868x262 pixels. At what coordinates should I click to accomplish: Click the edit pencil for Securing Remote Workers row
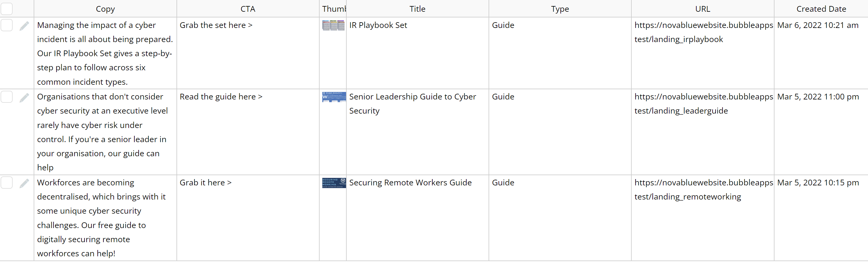pyautogui.click(x=24, y=184)
